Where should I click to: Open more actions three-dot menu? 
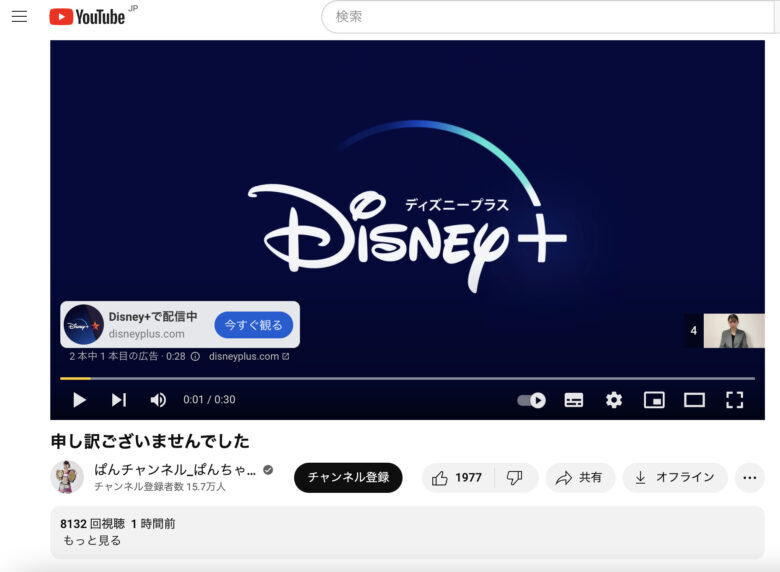(x=750, y=478)
